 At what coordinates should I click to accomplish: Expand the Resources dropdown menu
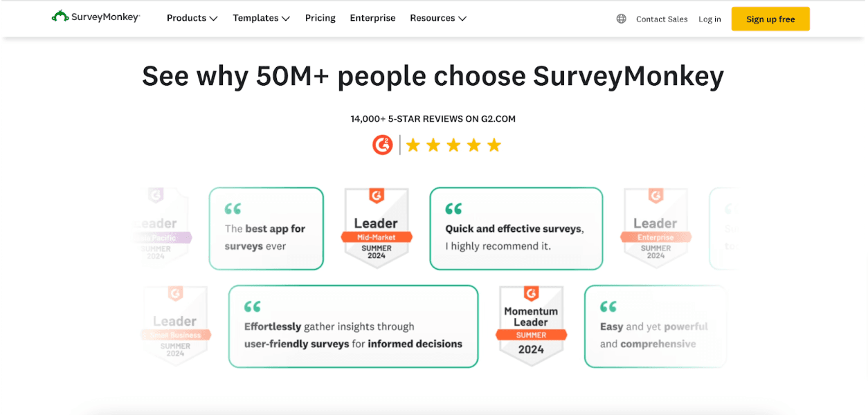pyautogui.click(x=438, y=18)
